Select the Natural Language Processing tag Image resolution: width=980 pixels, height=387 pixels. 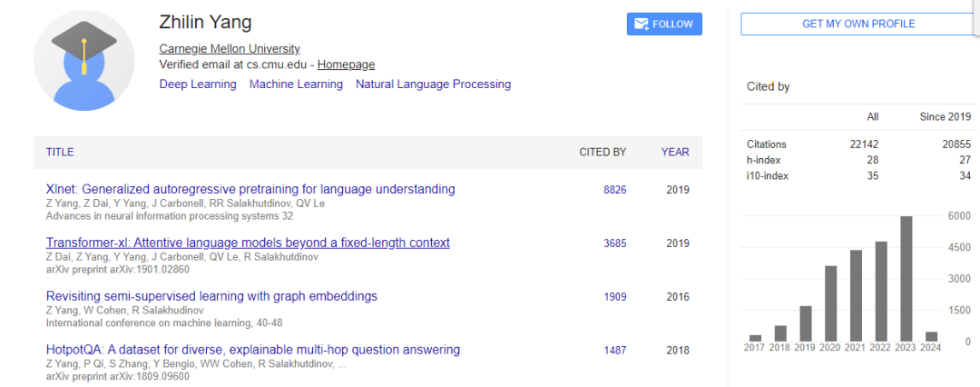[x=433, y=84]
